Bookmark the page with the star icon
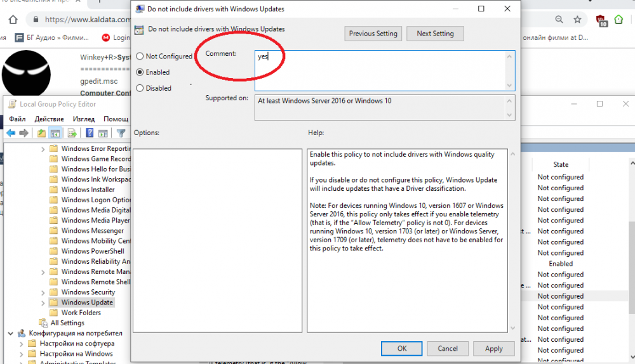Screen dimensions: 635x364 pos(577,19)
